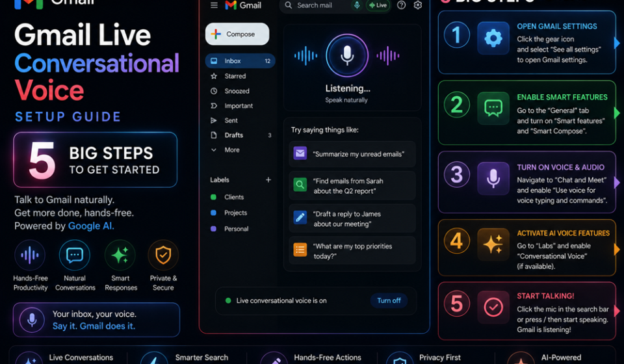
Task: Add a new label with plus icon
Action: pos(268,180)
